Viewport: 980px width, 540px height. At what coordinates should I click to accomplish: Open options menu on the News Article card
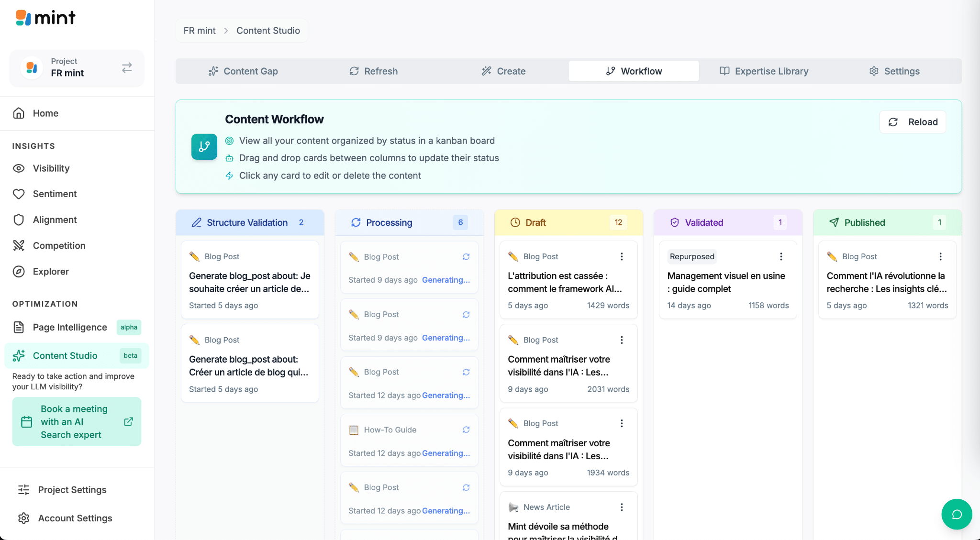(622, 507)
